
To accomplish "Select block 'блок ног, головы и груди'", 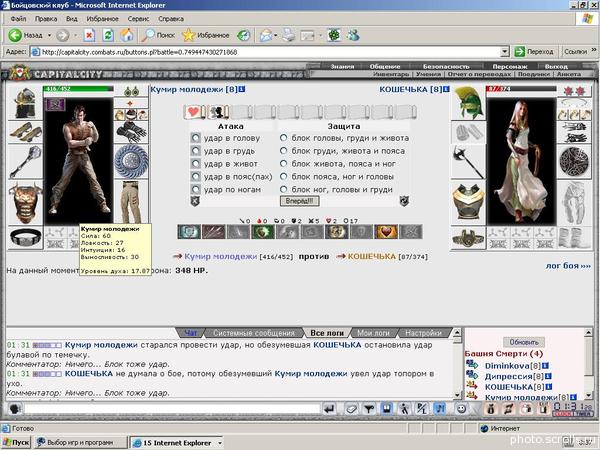I will pyautogui.click(x=284, y=189).
